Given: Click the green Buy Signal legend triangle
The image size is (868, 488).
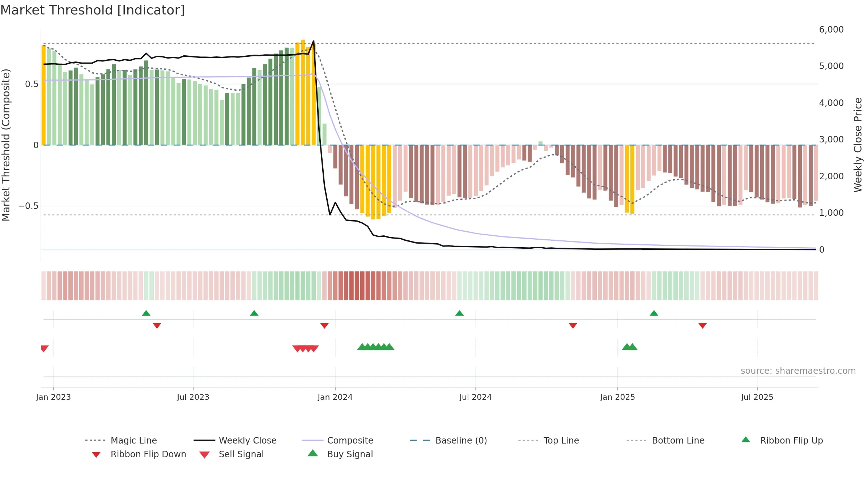Looking at the screenshot, I should pyautogui.click(x=313, y=453).
